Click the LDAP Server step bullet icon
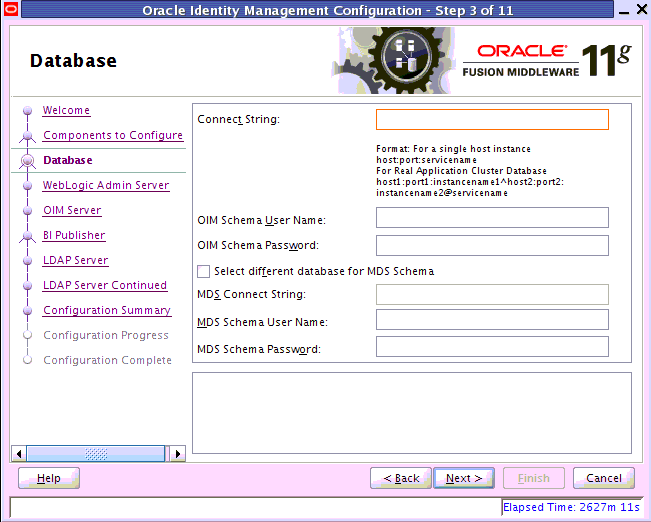This screenshot has height=522, width=651. pyautogui.click(x=27, y=260)
